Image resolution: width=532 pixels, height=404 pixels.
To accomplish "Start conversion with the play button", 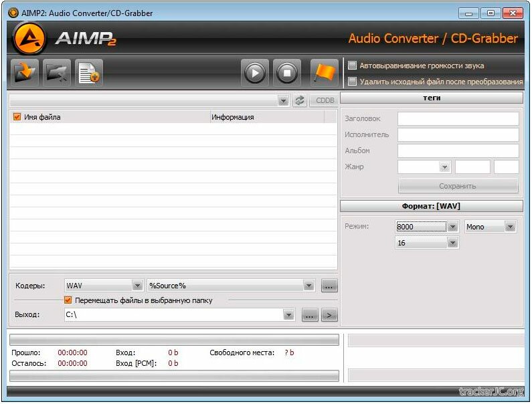I will pos(255,73).
